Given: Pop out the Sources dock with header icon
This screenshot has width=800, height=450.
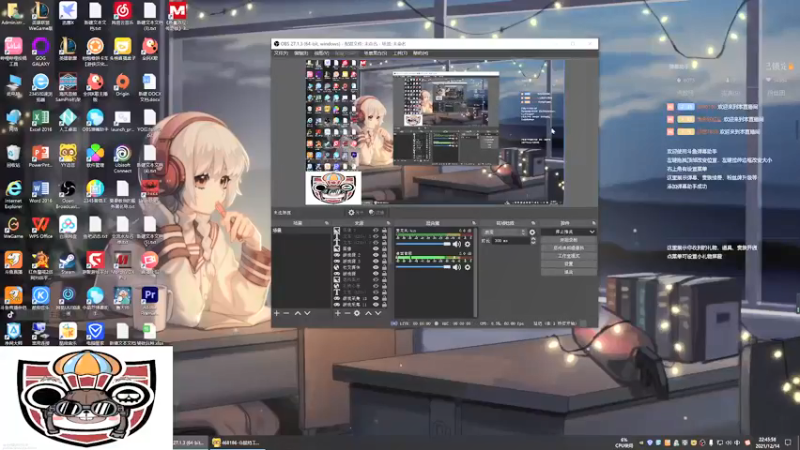Looking at the screenshot, I should pyautogui.click(x=388, y=223).
